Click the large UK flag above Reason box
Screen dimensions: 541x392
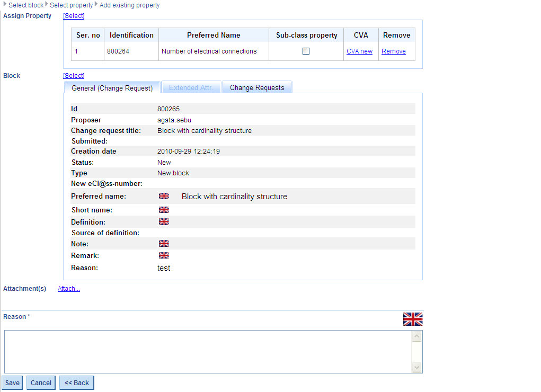(x=413, y=319)
